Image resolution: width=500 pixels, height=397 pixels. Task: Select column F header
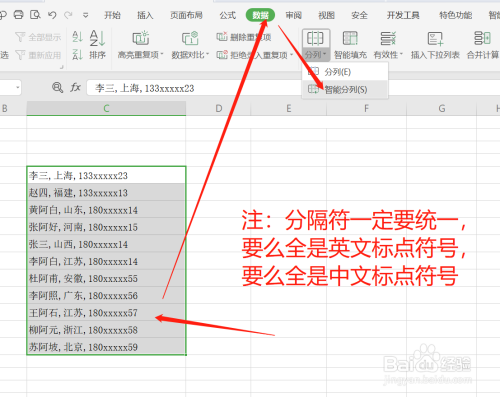366,108
